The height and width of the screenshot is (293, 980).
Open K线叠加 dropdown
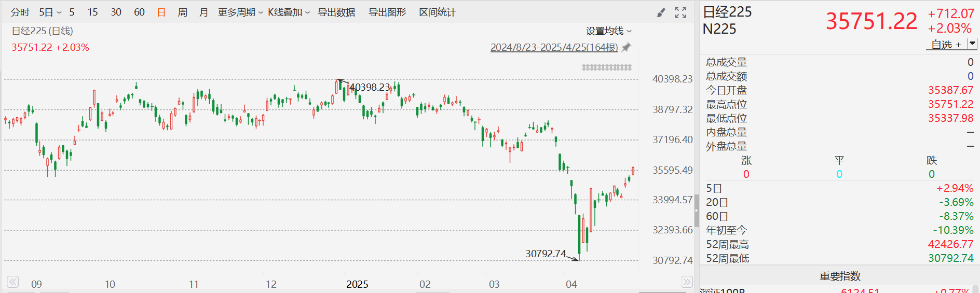289,12
